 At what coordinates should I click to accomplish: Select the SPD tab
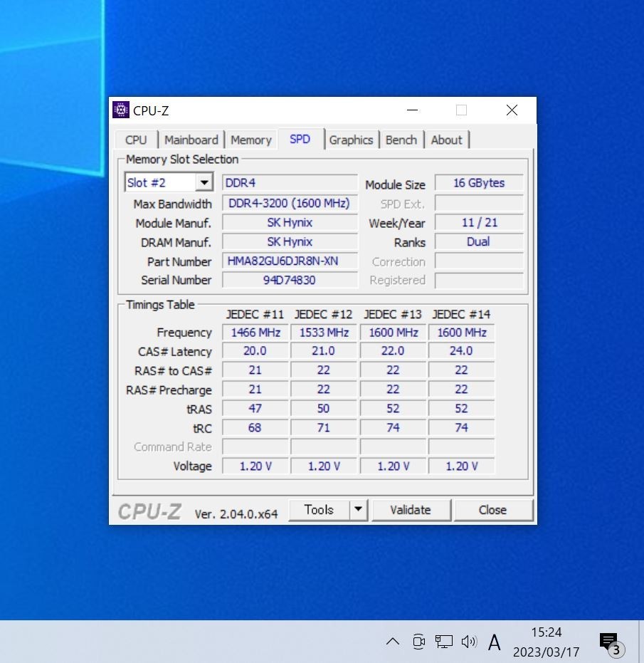pos(300,139)
